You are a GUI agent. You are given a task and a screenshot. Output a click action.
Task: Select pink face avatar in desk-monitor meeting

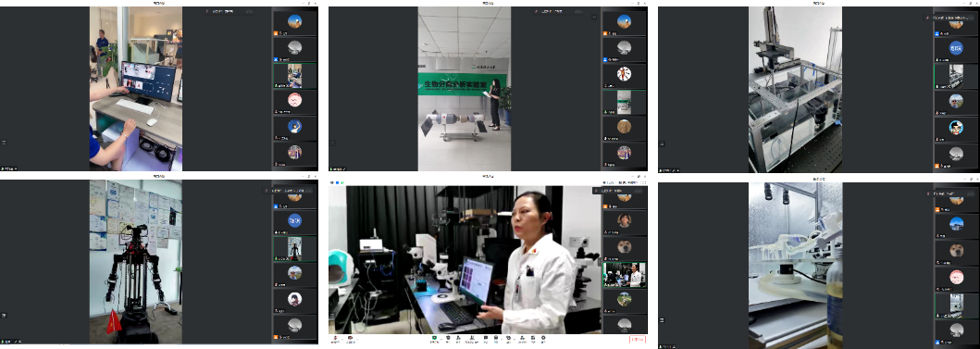(294, 99)
